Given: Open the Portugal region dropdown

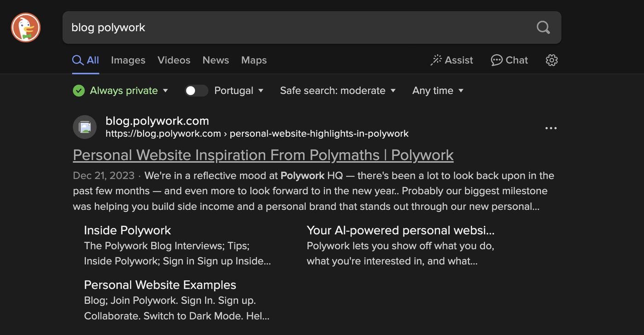Looking at the screenshot, I should pyautogui.click(x=239, y=91).
